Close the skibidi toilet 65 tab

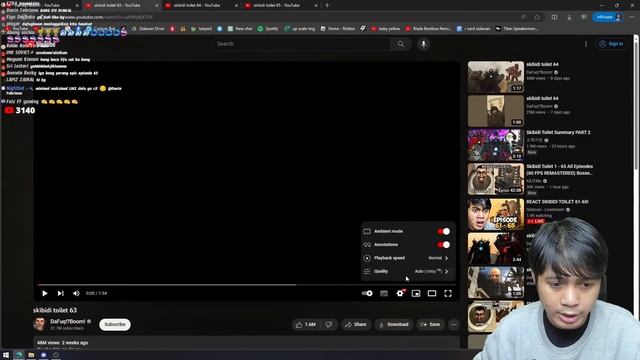(316, 5)
